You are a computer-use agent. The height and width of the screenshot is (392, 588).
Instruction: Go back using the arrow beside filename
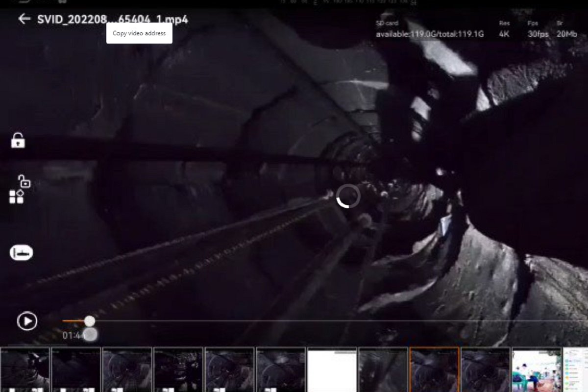pos(24,19)
